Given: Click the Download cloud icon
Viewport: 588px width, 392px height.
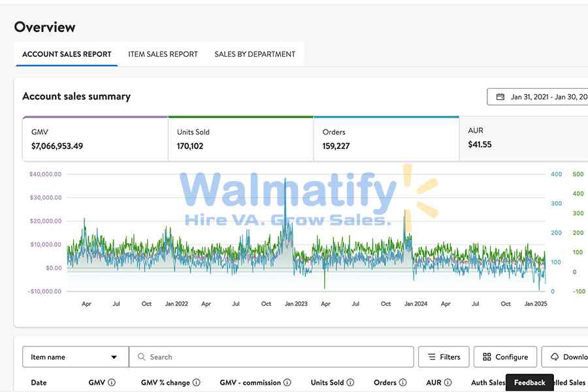Looking at the screenshot, I should pos(555,357).
